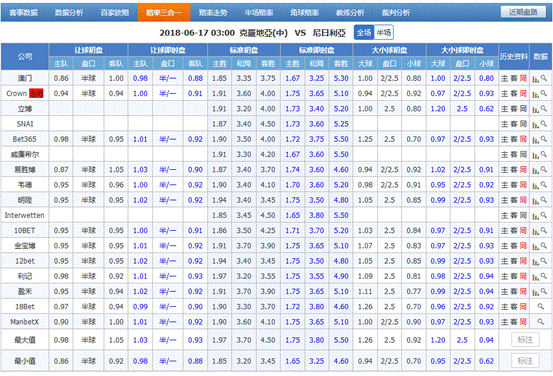Click the 主 link in the 18Bet row

click(504, 307)
